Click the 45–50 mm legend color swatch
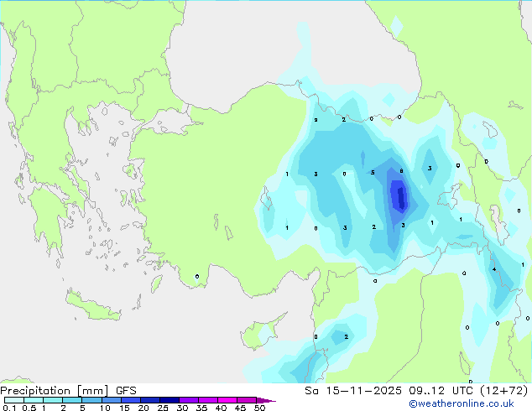 247,400
